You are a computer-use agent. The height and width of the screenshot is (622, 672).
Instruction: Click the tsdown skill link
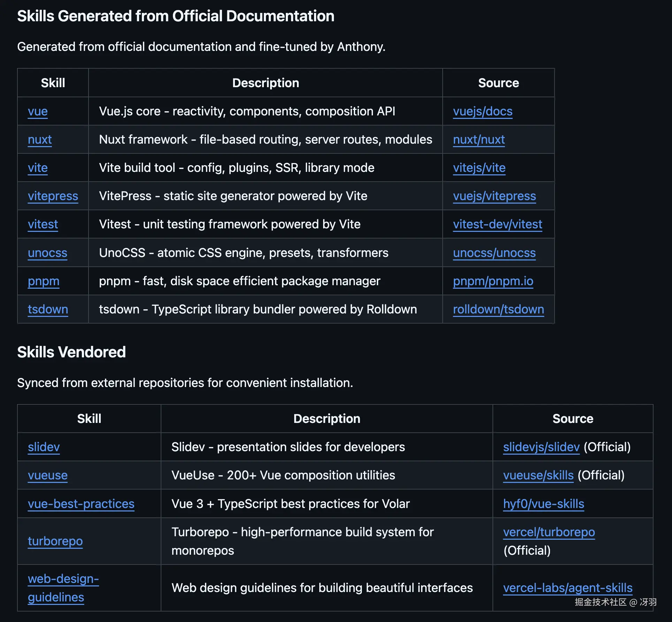pos(48,310)
